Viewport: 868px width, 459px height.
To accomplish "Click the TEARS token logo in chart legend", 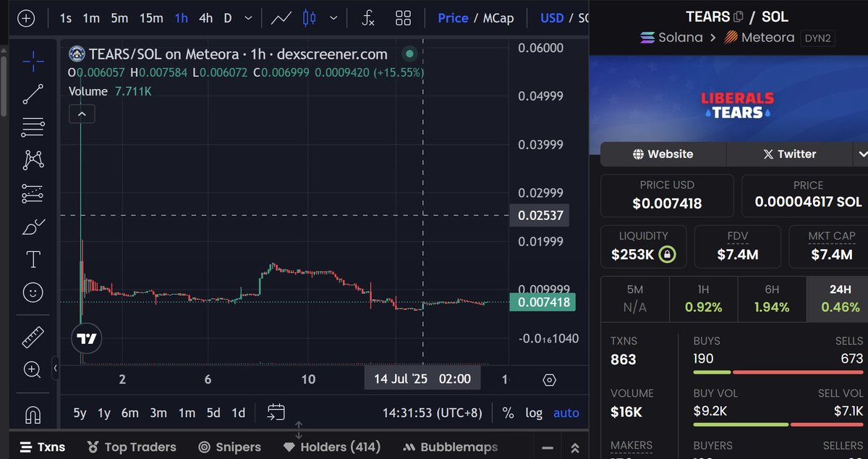I will pyautogui.click(x=77, y=54).
